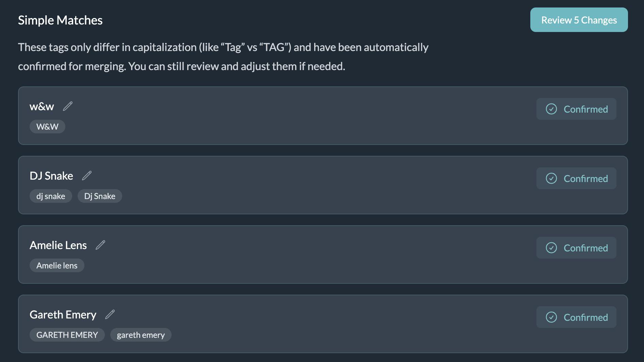Click the Review 5 Changes button
This screenshot has height=362, width=644.
(579, 20)
